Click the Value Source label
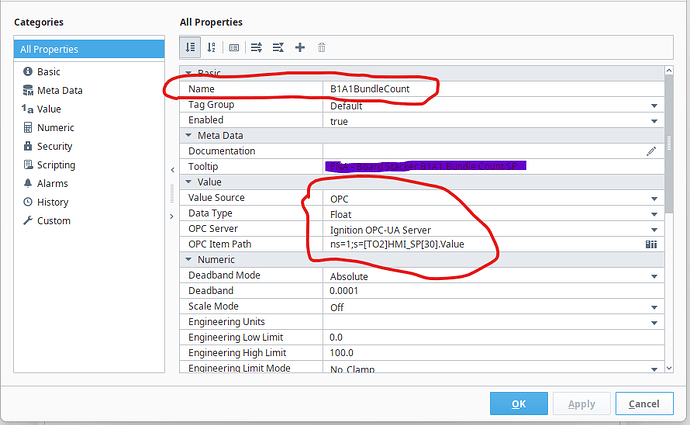 tap(216, 198)
